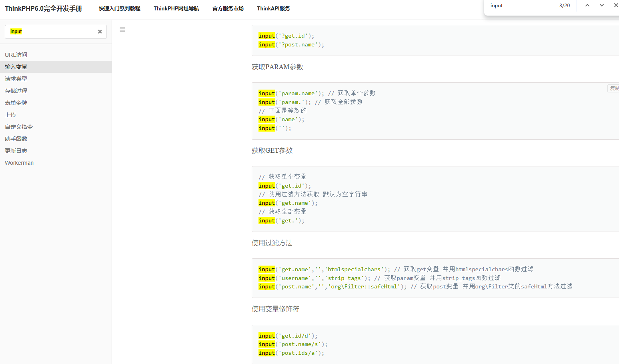Open the 更新日志 sidebar entry
This screenshot has height=364, width=619.
(x=16, y=151)
